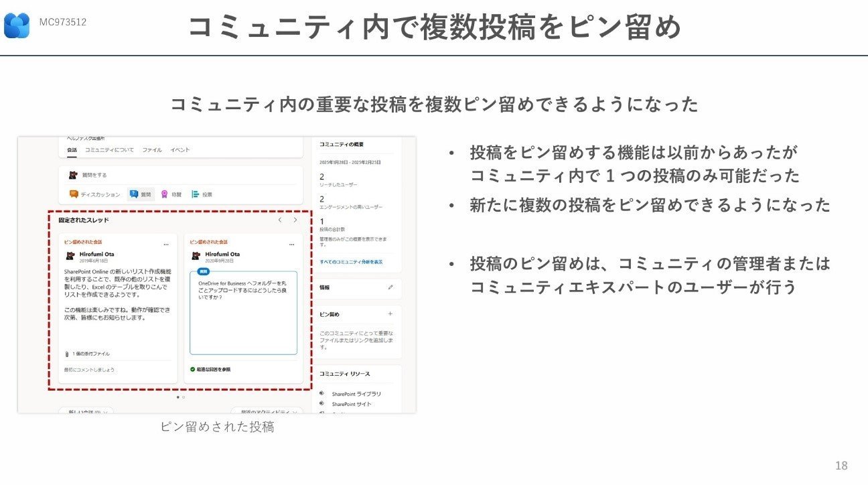Screen dimensions: 868x485
Task: Select the 会話 tab
Action: click(72, 150)
